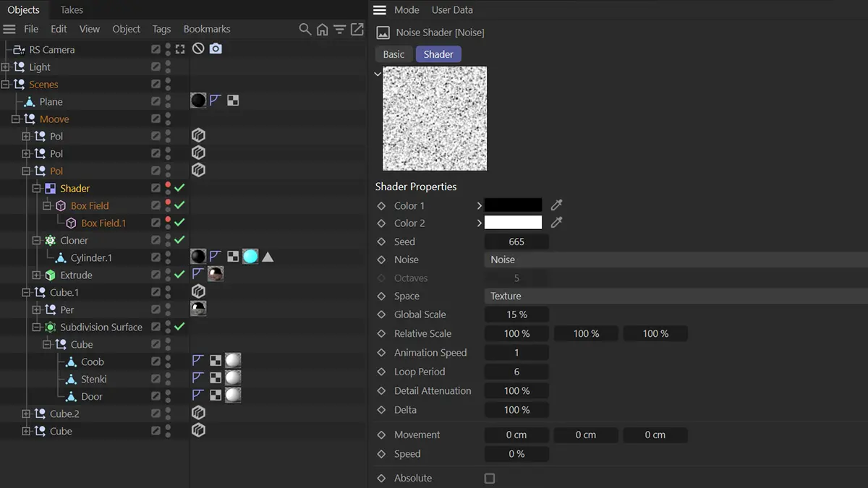868x488 pixels.
Task: Open the Noise type dropdown
Action: [676, 260]
